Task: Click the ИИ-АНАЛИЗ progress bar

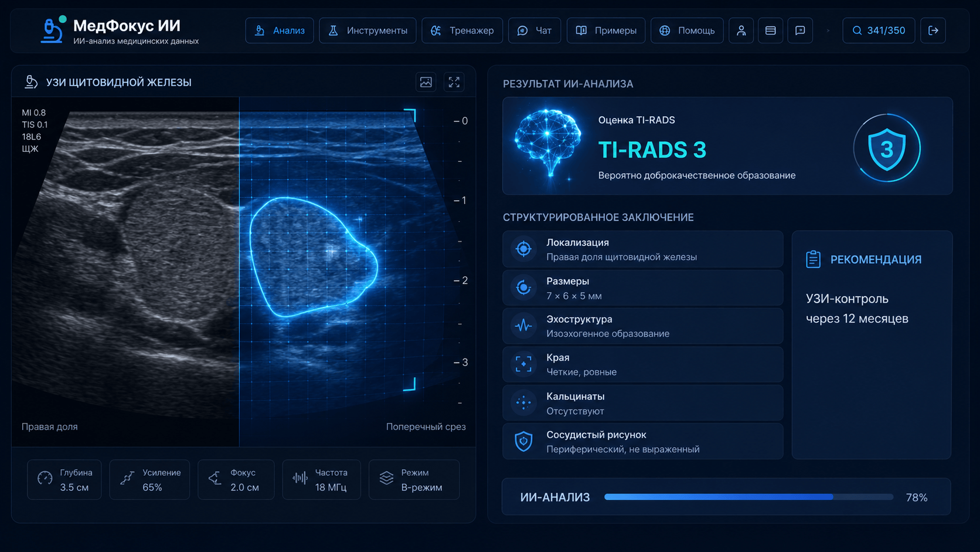Action: tap(748, 497)
